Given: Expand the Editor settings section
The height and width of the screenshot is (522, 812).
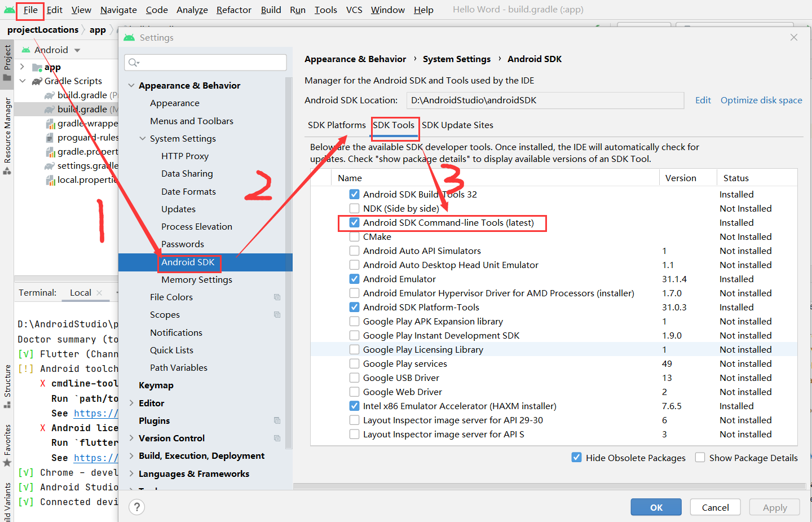Looking at the screenshot, I should tap(131, 403).
